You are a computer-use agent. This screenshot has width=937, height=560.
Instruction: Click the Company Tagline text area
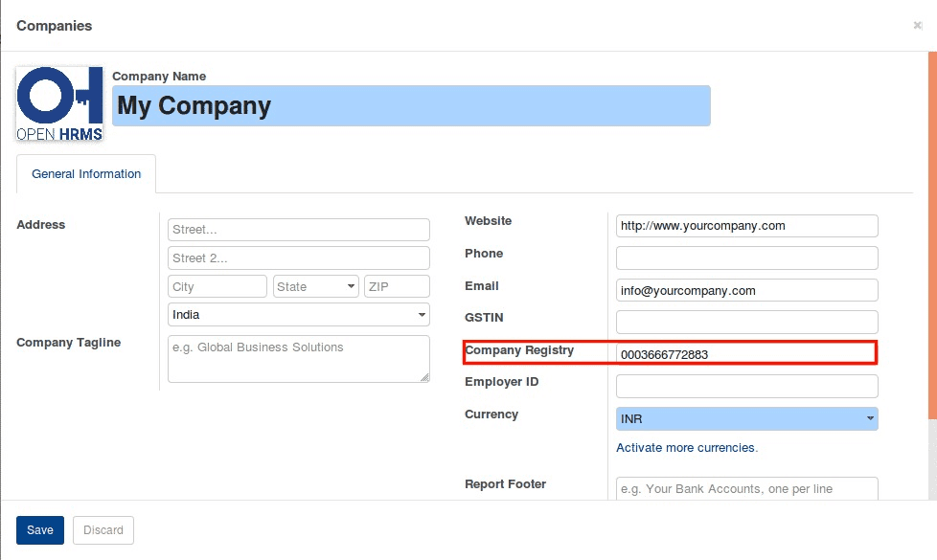(298, 358)
